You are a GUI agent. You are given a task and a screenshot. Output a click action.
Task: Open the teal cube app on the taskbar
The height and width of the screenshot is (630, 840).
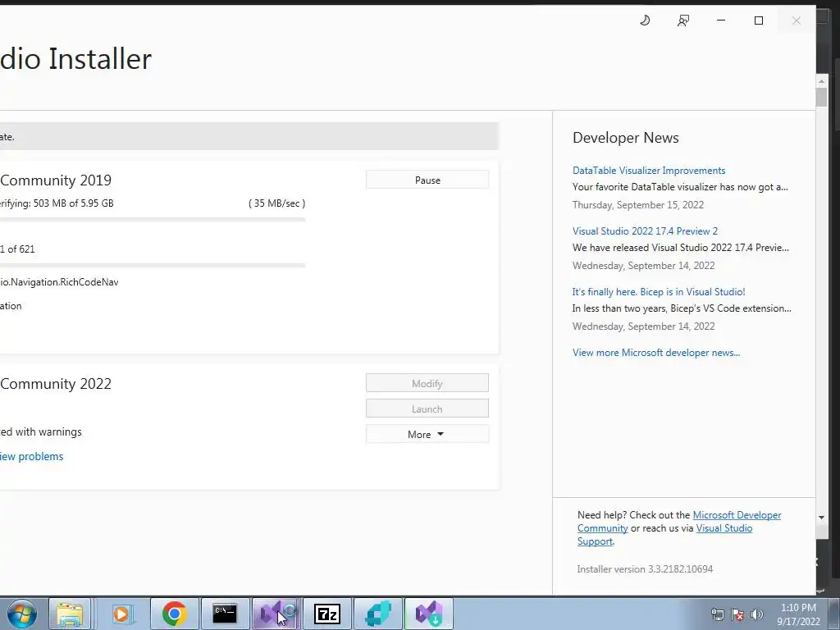click(377, 614)
